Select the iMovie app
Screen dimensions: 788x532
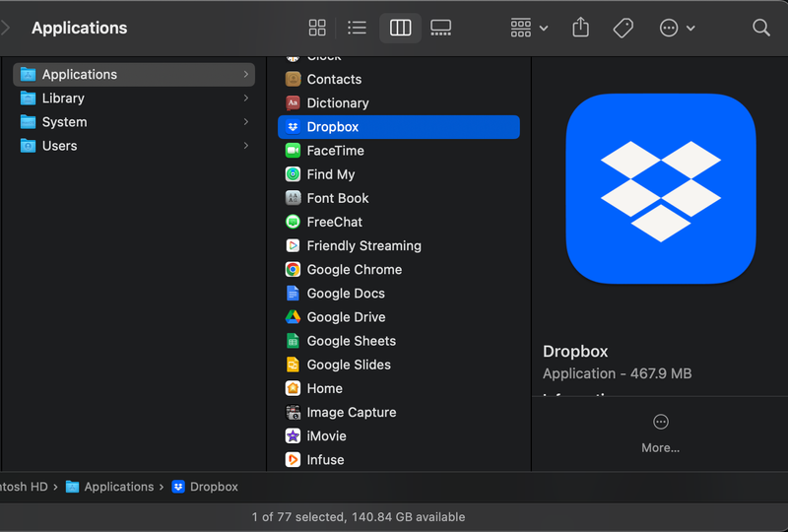click(326, 436)
